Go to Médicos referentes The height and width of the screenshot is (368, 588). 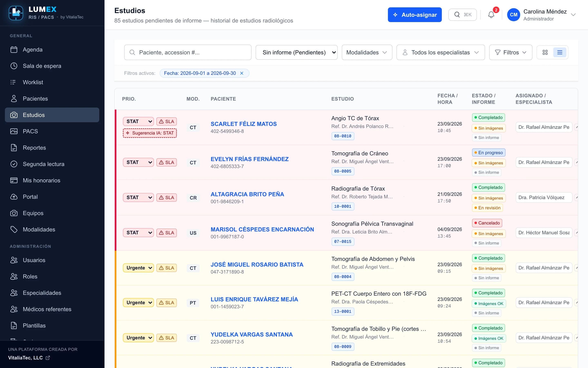52,309
